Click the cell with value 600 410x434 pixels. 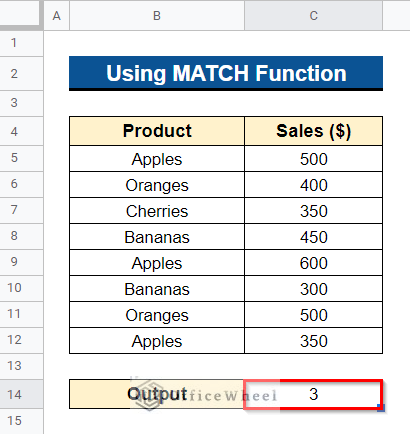point(313,263)
